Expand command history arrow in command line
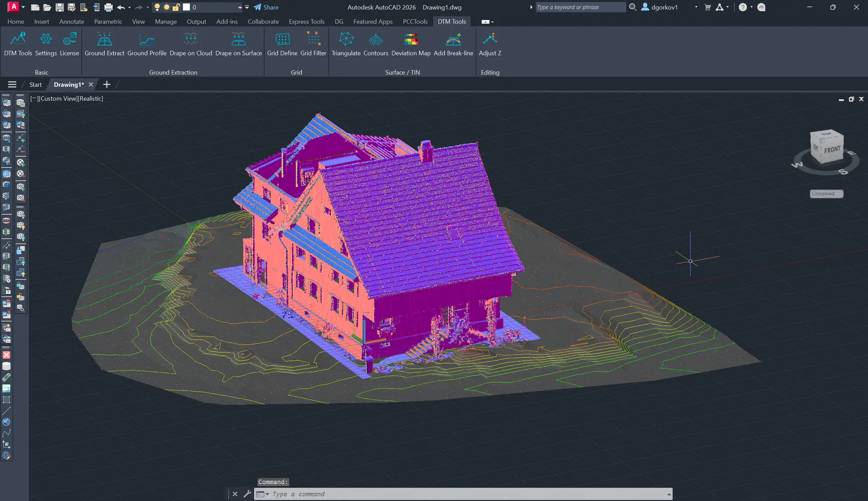Viewport: 868px width, 501px height. point(669,494)
